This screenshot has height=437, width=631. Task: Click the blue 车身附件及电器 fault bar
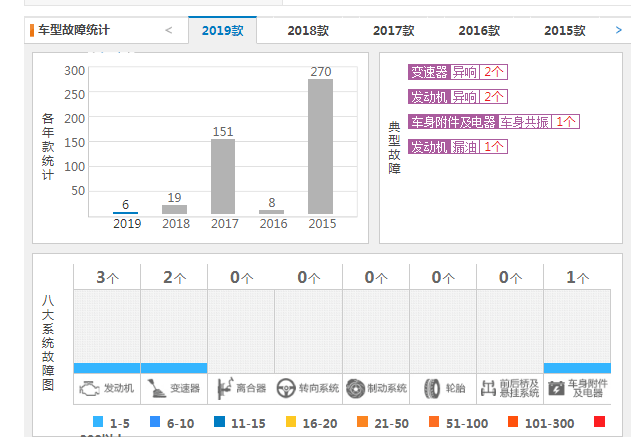[x=577, y=368]
